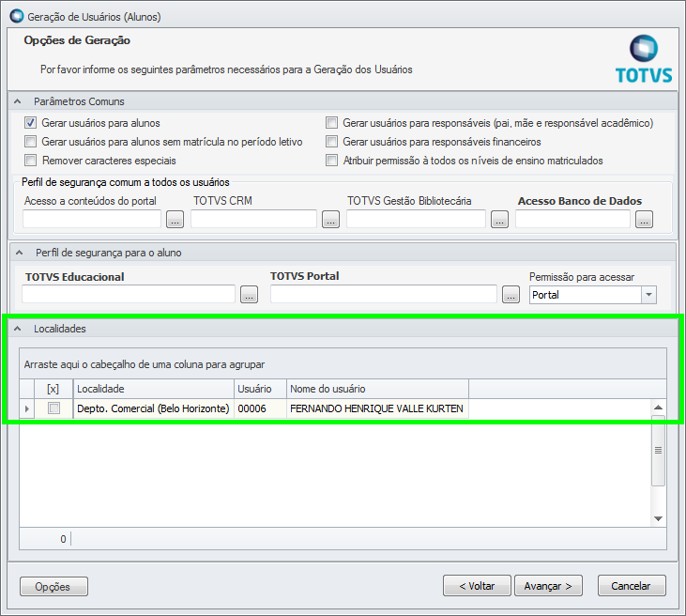Screen dimensions: 686x616
Task: Focus the TOTVS Educacional input field
Action: pos(129,294)
